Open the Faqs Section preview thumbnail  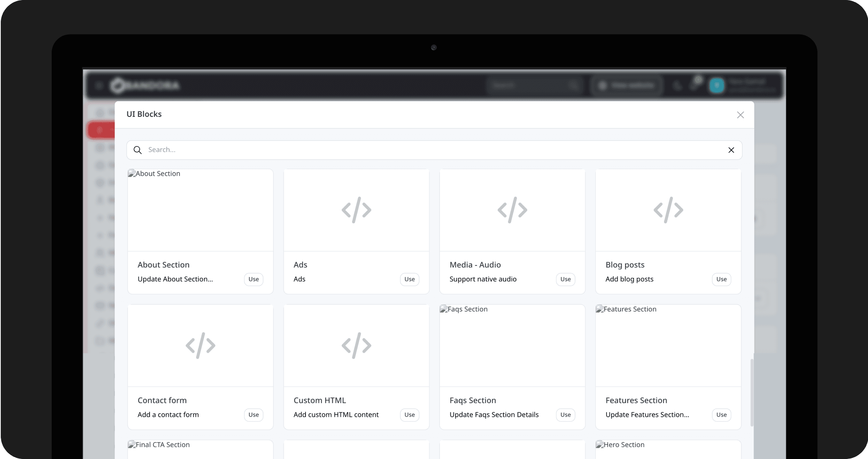pyautogui.click(x=512, y=346)
